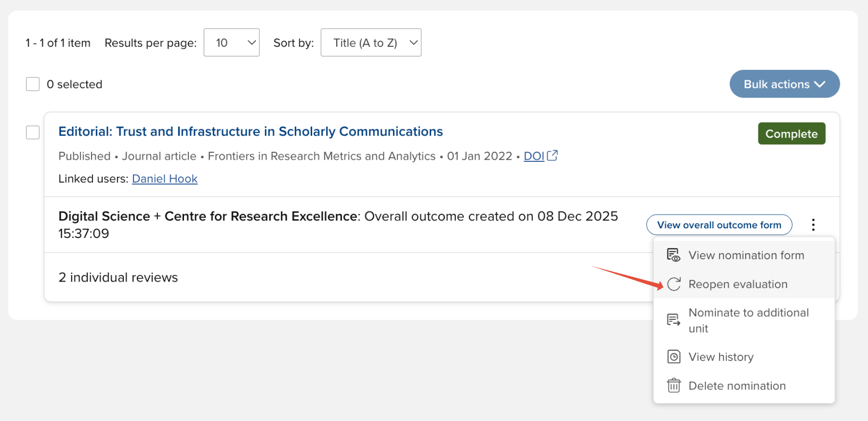Click the clock icon for View history
Viewport: 868px width, 421px height.
pyautogui.click(x=673, y=357)
